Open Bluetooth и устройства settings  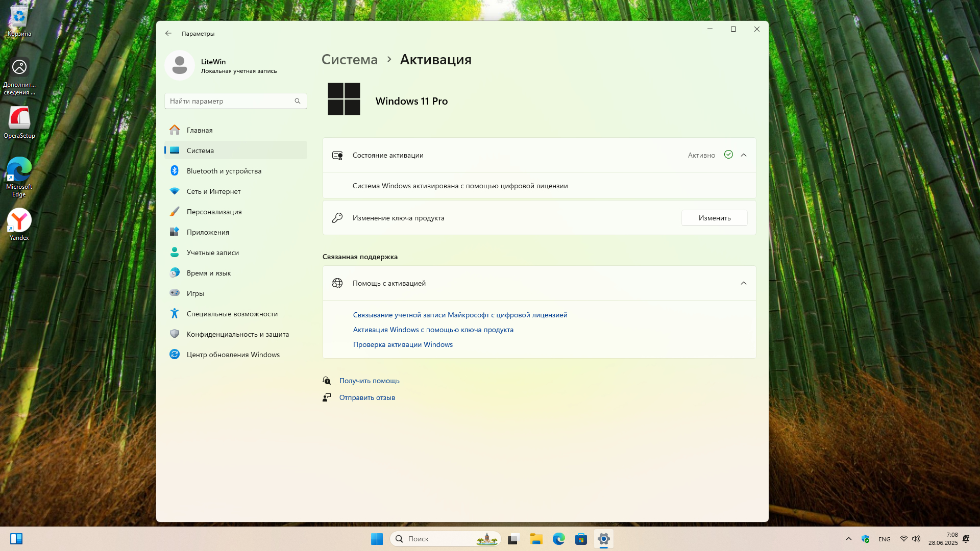(x=224, y=171)
